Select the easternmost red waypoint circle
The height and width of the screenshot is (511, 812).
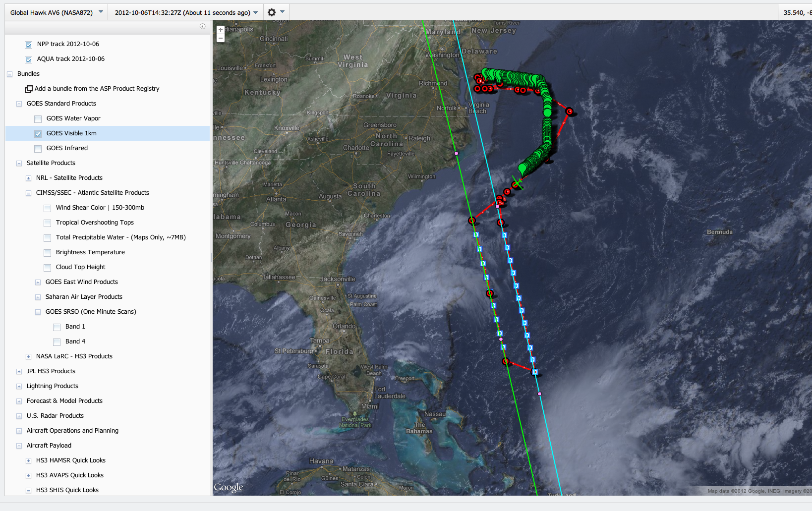(570, 112)
